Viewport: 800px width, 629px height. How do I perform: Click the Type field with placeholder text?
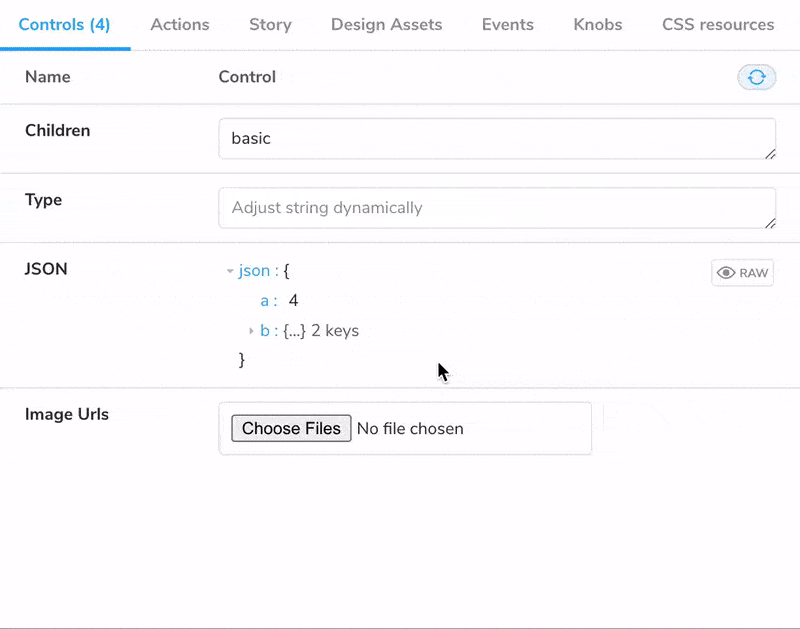[497, 208]
